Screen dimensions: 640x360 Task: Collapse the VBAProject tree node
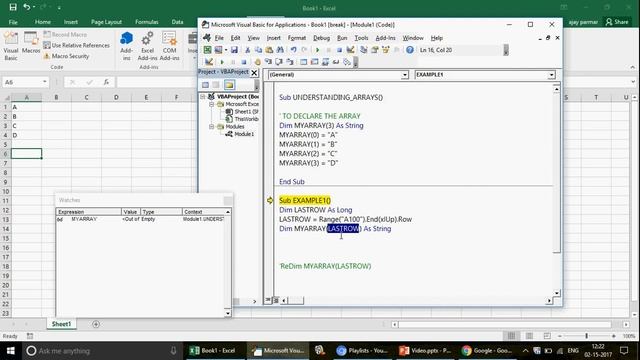pyautogui.click(x=203, y=97)
